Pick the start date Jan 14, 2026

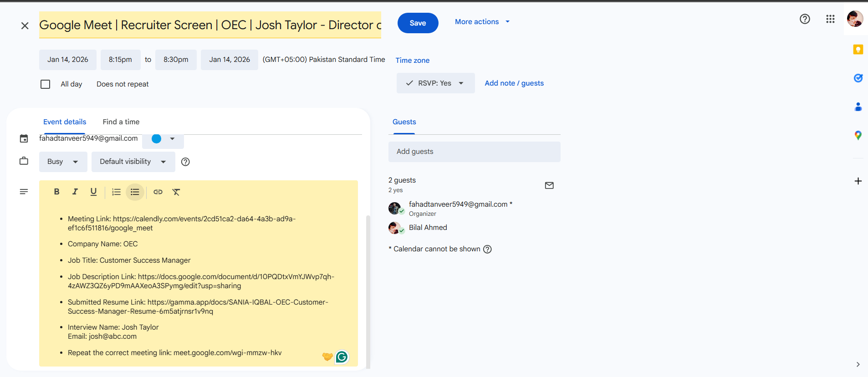pos(67,60)
